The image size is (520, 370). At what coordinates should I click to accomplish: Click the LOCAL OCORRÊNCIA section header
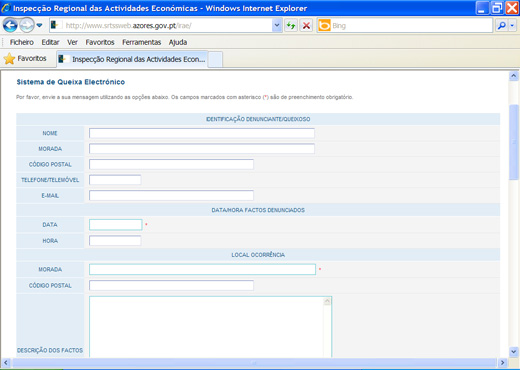click(258, 255)
